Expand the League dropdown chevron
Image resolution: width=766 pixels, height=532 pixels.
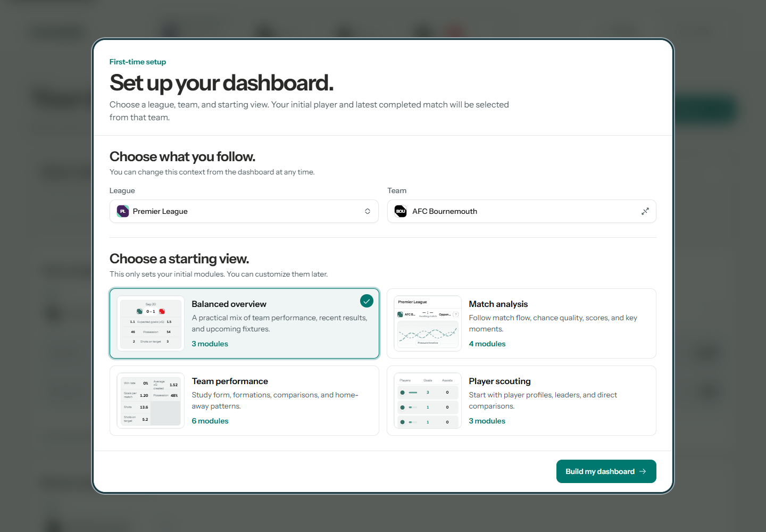(x=368, y=211)
